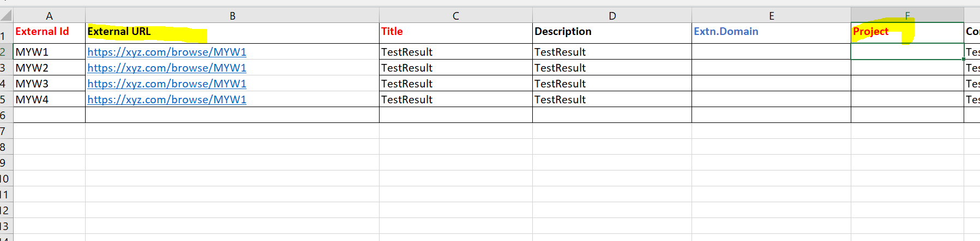This screenshot has width=980, height=241.
Task: Select highlighted column F header
Action: (x=907, y=16)
